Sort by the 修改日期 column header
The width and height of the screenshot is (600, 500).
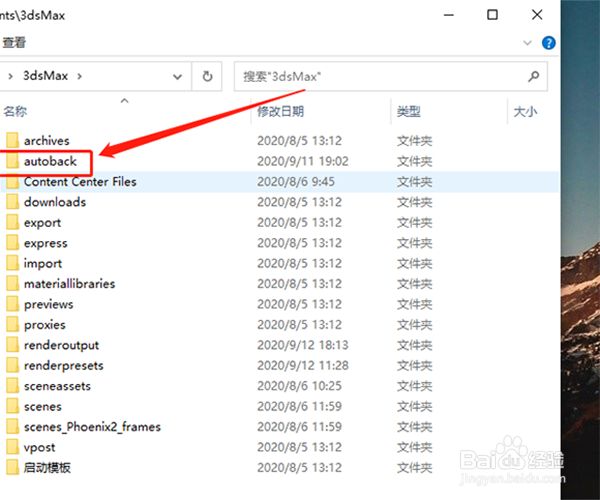pos(280,111)
